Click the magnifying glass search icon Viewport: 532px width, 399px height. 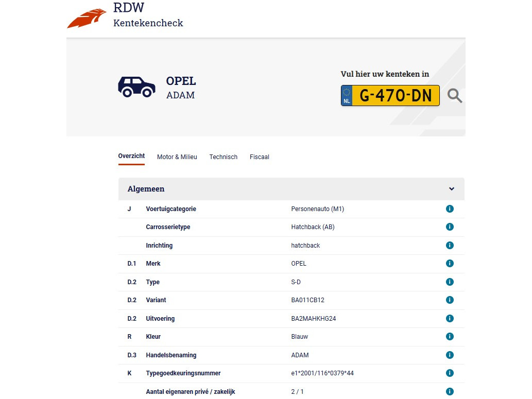click(454, 96)
